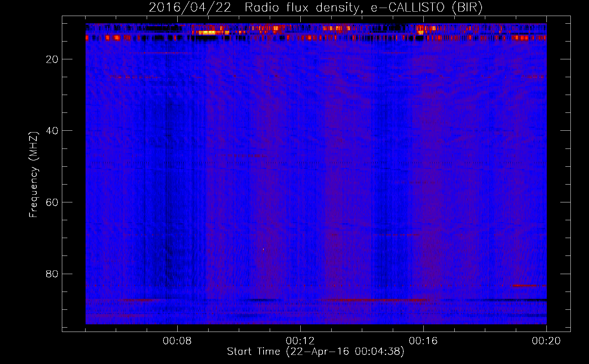Image resolution: width=589 pixels, height=364 pixels.
Task: Click the '00:20' time tick label
Action: (546, 341)
